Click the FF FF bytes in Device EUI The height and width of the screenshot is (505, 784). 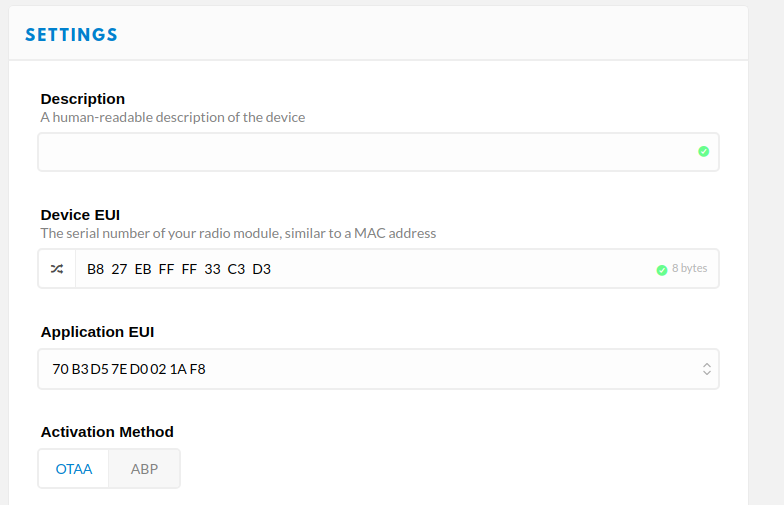[178, 269]
